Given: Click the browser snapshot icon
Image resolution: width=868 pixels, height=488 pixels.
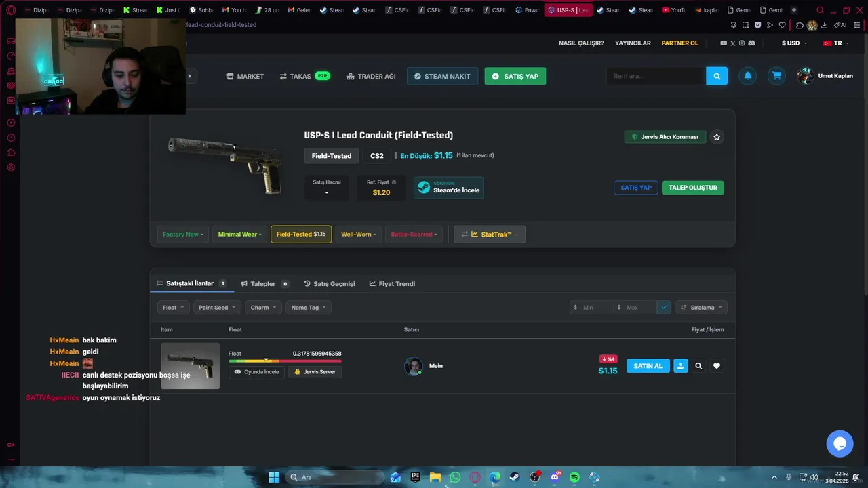Looking at the screenshot, I should click(x=745, y=25).
